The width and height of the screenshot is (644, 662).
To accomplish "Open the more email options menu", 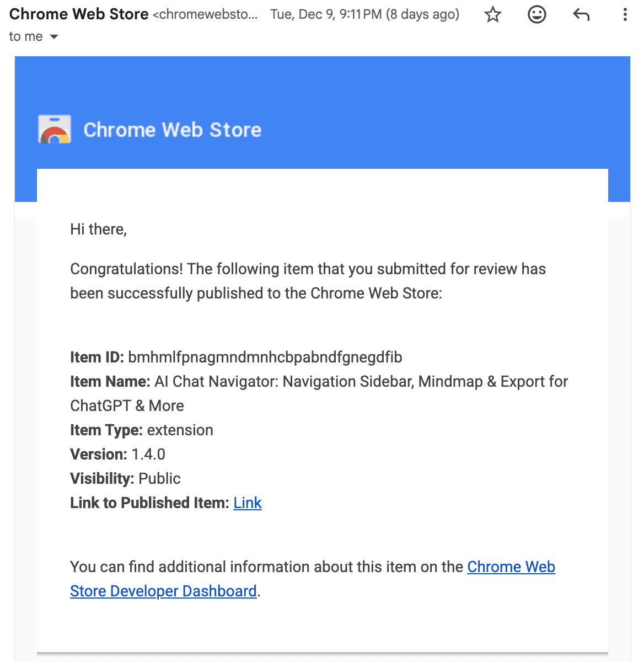I will click(625, 15).
